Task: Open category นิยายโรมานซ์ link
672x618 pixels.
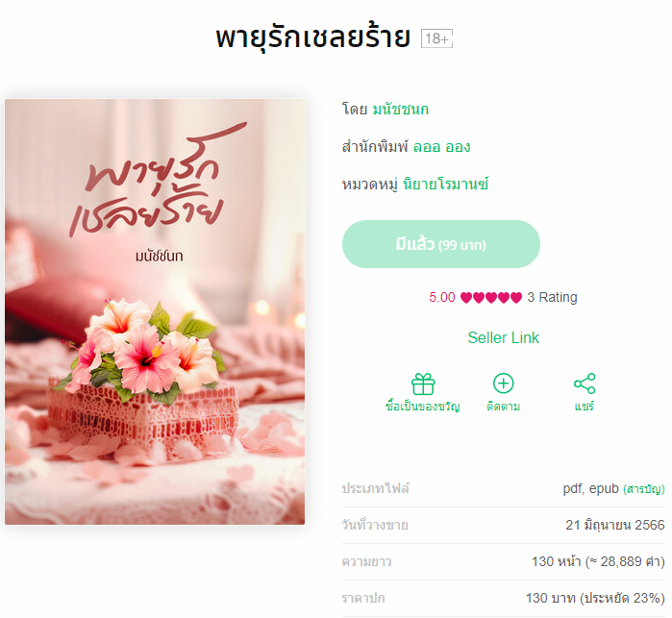Action: click(445, 185)
